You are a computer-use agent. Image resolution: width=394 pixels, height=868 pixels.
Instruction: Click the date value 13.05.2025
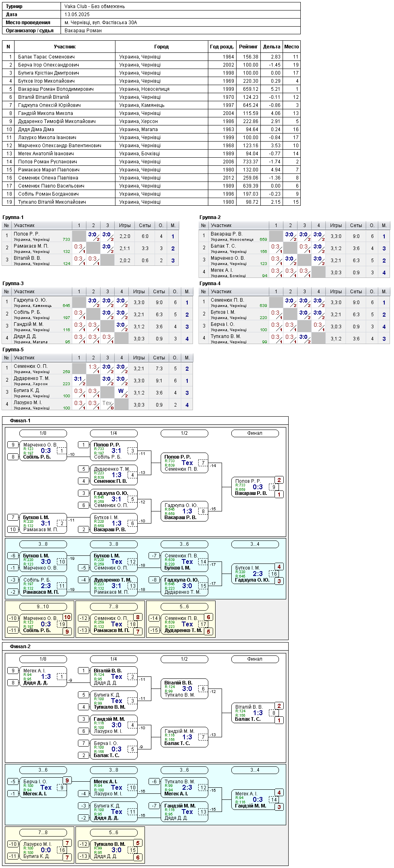point(77,15)
